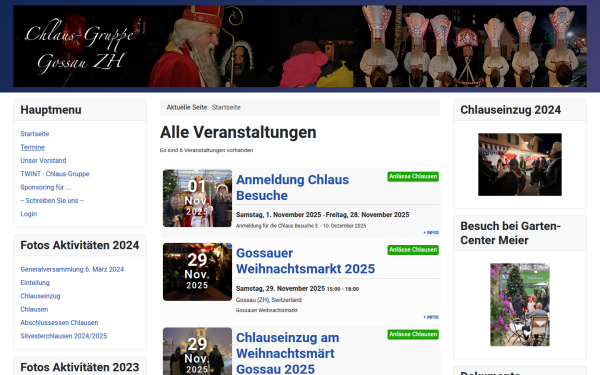Go to Unser Vorstand page
Image resolution: width=600 pixels, height=375 pixels.
coord(43,161)
